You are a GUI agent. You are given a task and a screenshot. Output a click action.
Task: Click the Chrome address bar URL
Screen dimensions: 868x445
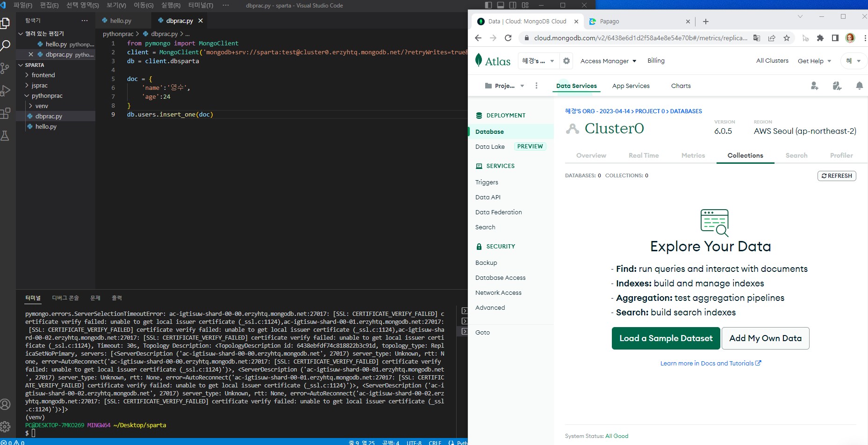[640, 38]
